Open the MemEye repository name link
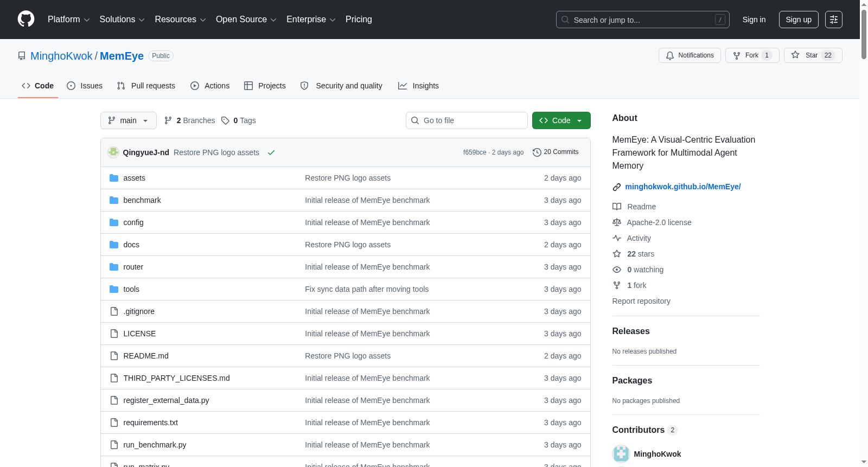This screenshot has height=467, width=868. tap(122, 56)
